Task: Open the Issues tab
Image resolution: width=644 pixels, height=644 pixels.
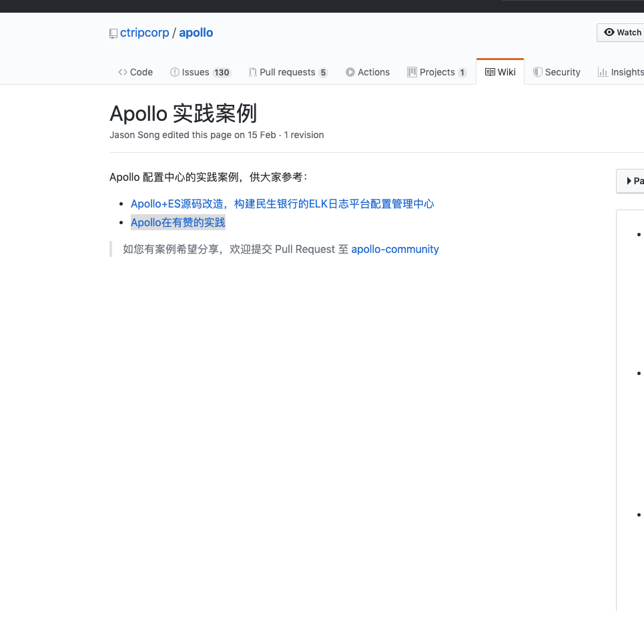Action: (200, 72)
